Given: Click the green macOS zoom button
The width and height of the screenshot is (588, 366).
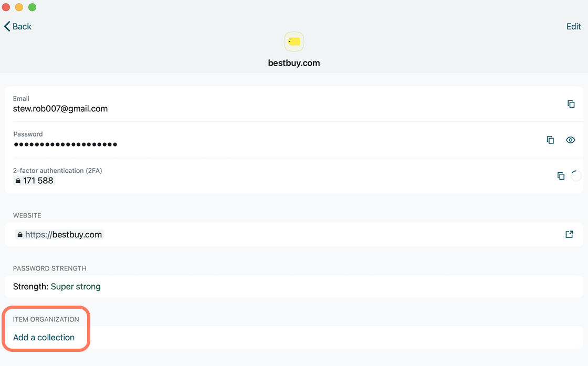Looking at the screenshot, I should click(x=32, y=7).
